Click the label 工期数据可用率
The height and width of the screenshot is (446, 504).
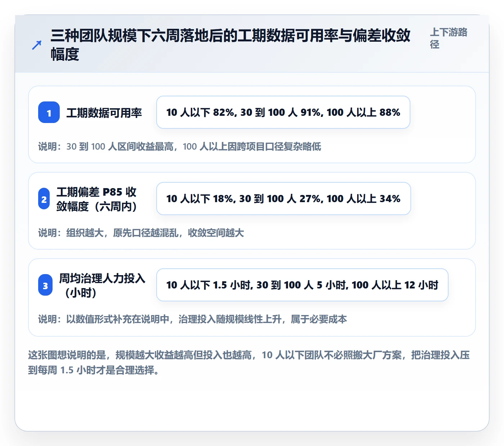click(x=104, y=113)
